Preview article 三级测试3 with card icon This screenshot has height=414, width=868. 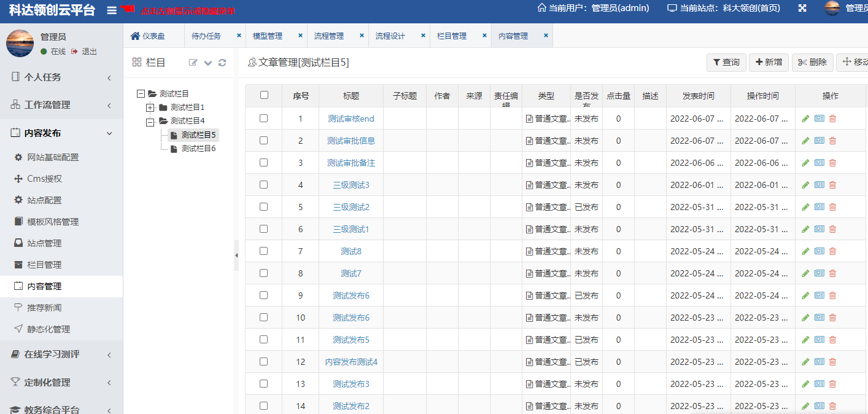pos(819,185)
